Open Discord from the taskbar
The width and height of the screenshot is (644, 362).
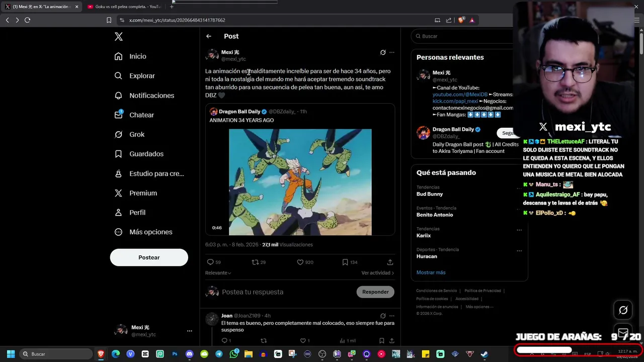tap(189, 354)
